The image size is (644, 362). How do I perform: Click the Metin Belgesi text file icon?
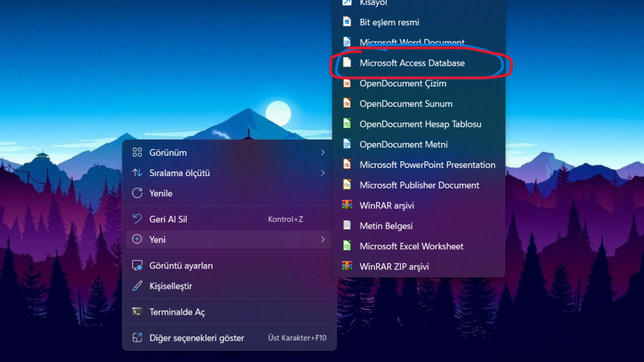click(347, 226)
